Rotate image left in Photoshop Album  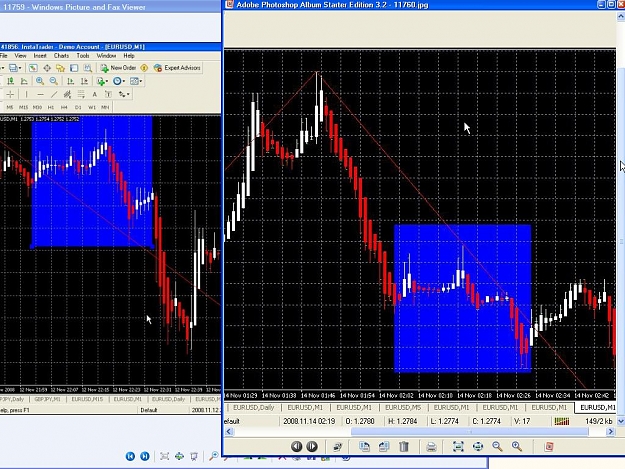[364, 447]
